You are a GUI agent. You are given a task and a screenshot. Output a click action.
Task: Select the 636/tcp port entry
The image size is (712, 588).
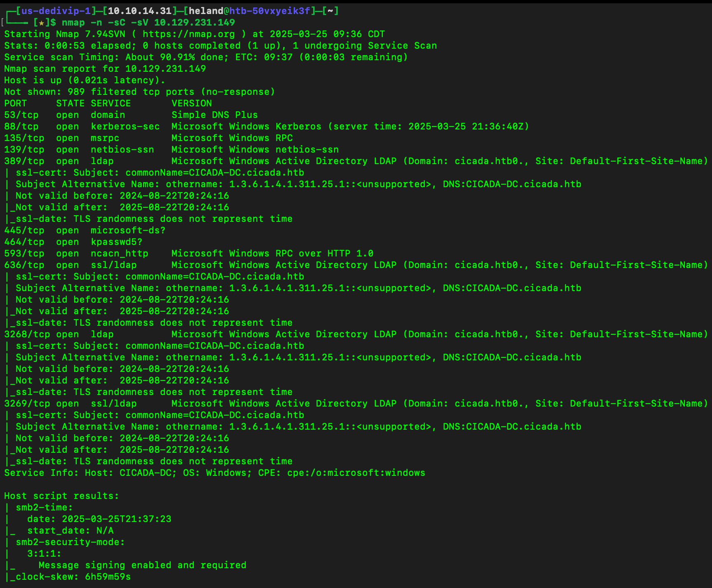24,265
